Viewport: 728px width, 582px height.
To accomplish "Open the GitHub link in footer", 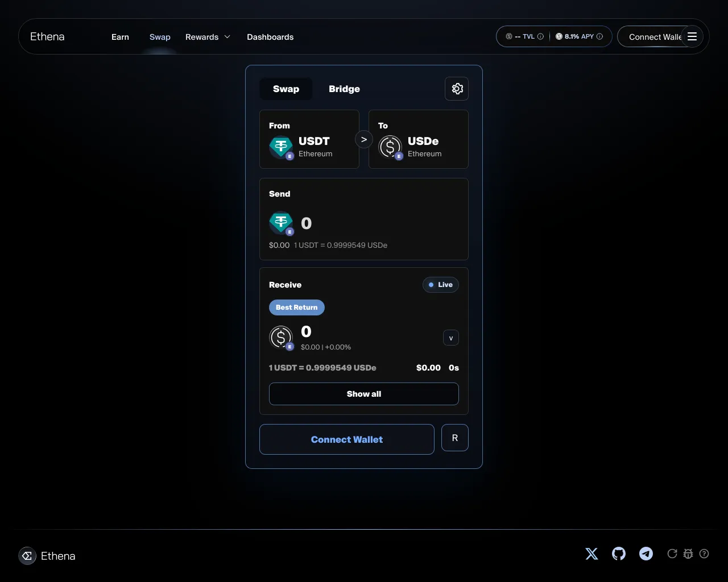I will tap(619, 554).
